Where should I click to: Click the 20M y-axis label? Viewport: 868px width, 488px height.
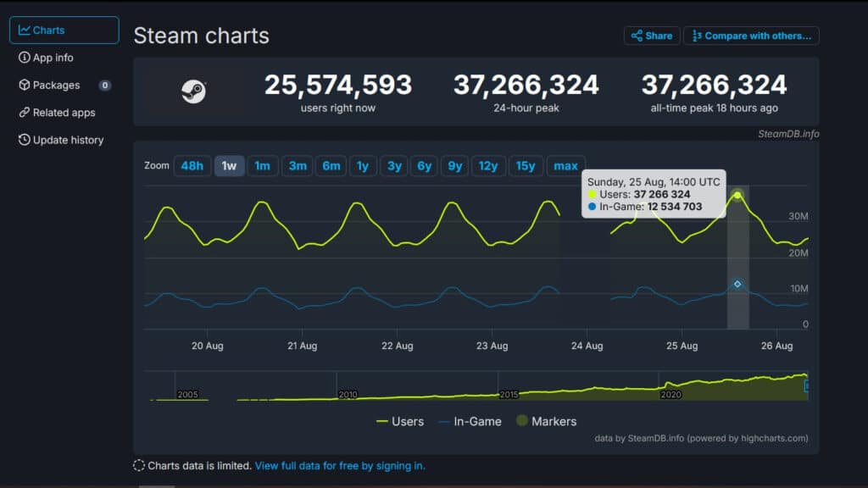798,252
